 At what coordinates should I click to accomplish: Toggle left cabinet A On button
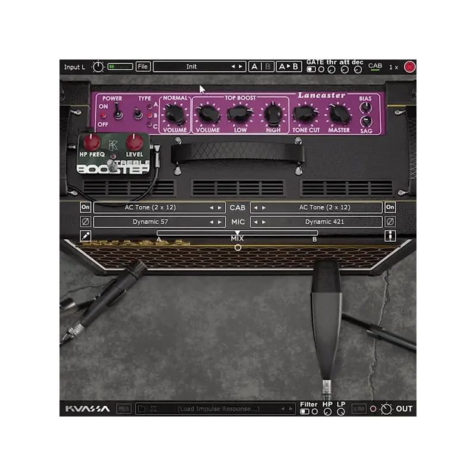tap(86, 207)
